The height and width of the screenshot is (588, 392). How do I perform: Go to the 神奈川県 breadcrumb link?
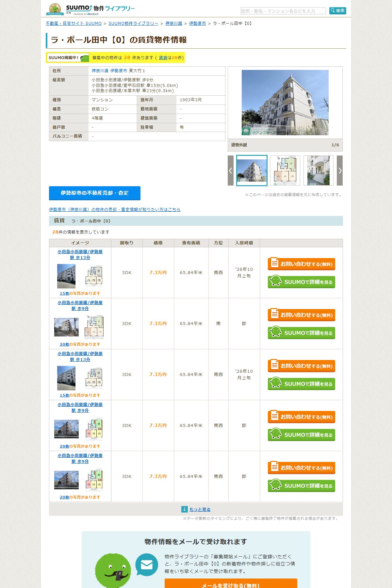(x=174, y=24)
